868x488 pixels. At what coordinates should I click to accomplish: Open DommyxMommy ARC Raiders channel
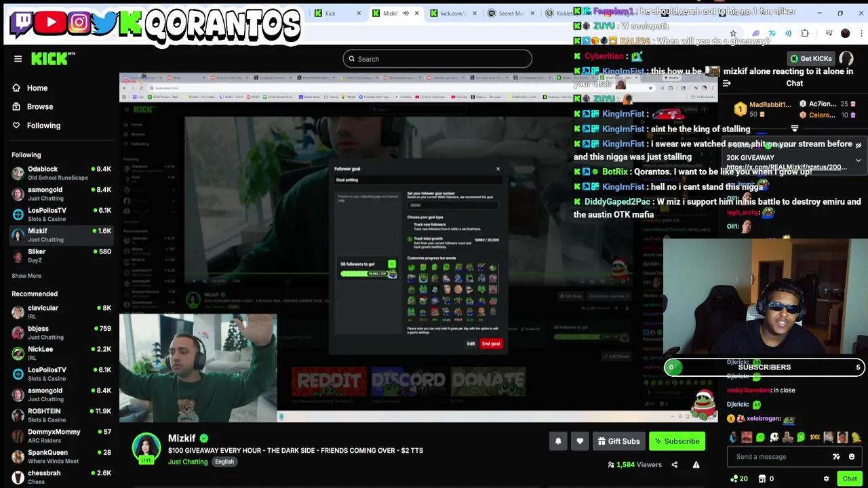coord(60,436)
